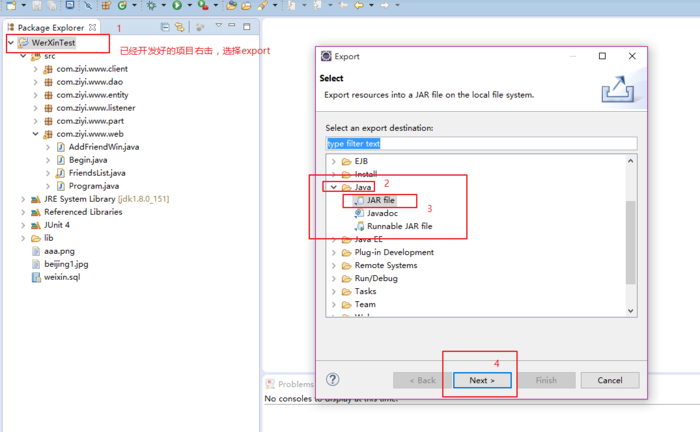Maximize the Package Explorer panel
The image size is (700, 432).
[x=246, y=27]
